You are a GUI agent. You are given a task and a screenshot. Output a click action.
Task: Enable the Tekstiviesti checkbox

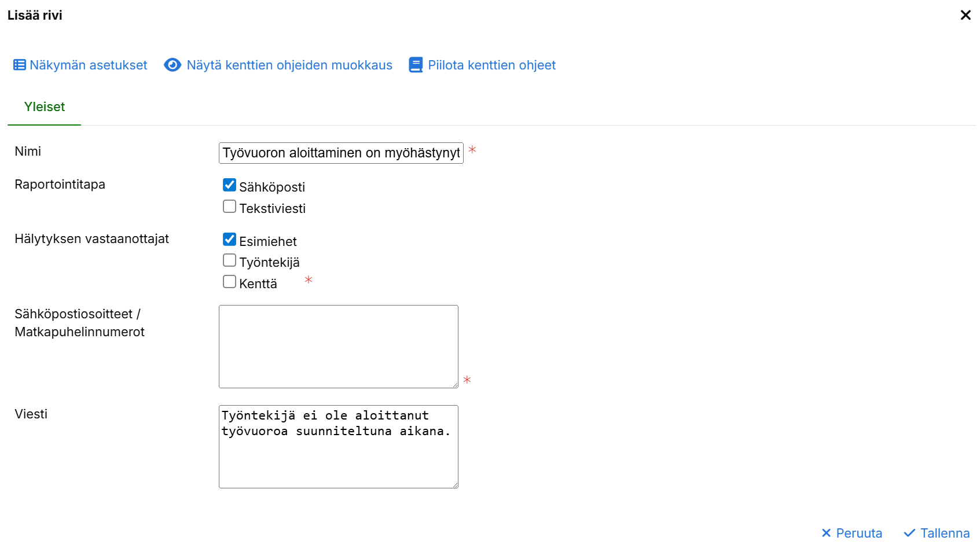tap(229, 207)
